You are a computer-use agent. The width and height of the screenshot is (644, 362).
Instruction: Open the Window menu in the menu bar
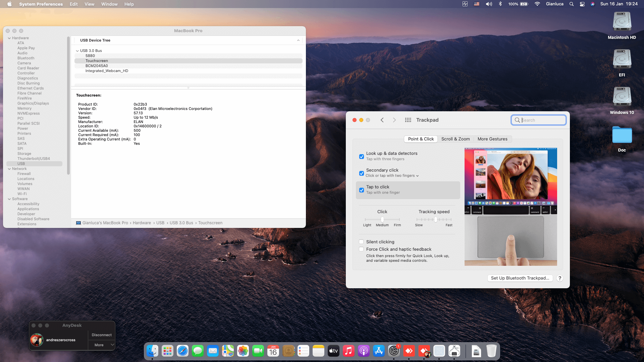coord(109,4)
